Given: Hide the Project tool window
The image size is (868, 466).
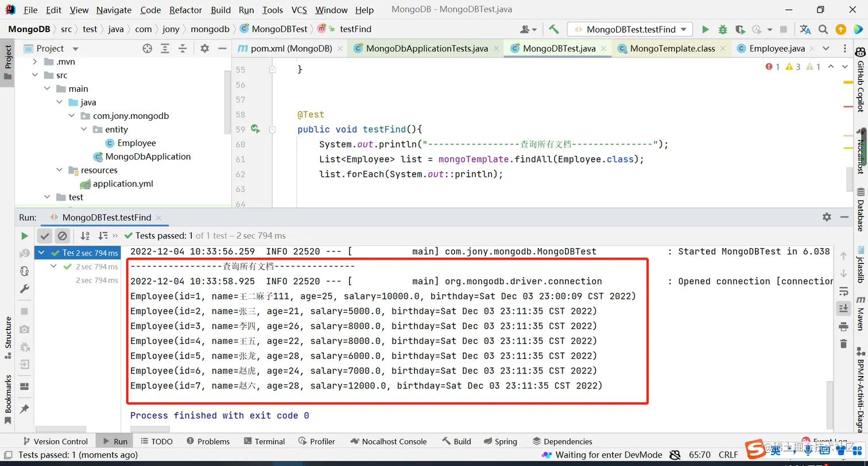Looking at the screenshot, I should click(223, 49).
